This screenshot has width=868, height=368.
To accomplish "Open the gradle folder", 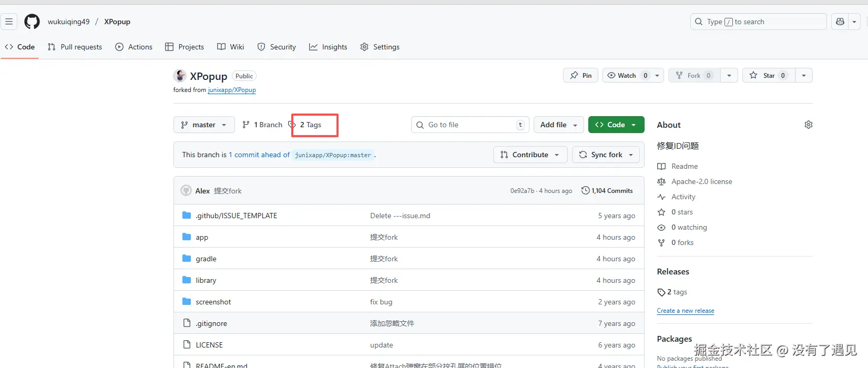I will click(206, 259).
